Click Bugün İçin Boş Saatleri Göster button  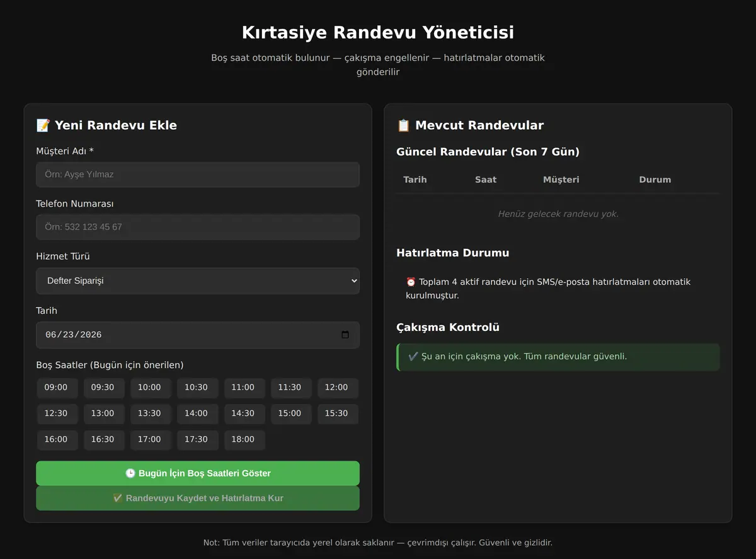198,473
